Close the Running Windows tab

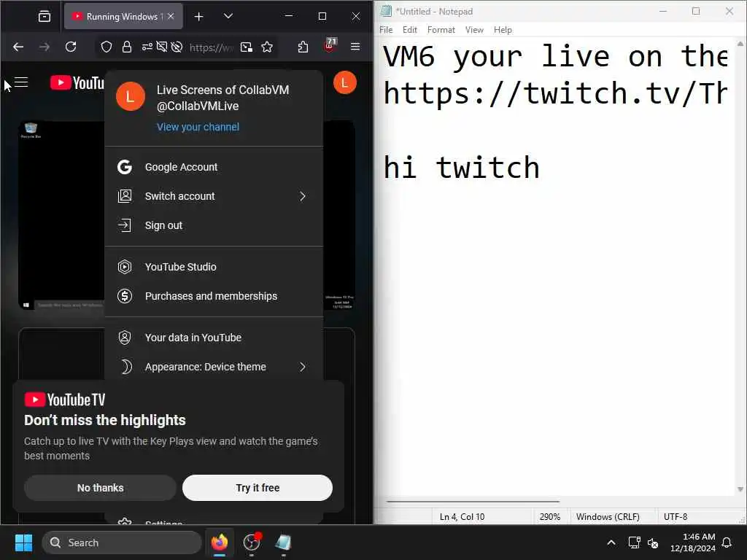pos(171,16)
